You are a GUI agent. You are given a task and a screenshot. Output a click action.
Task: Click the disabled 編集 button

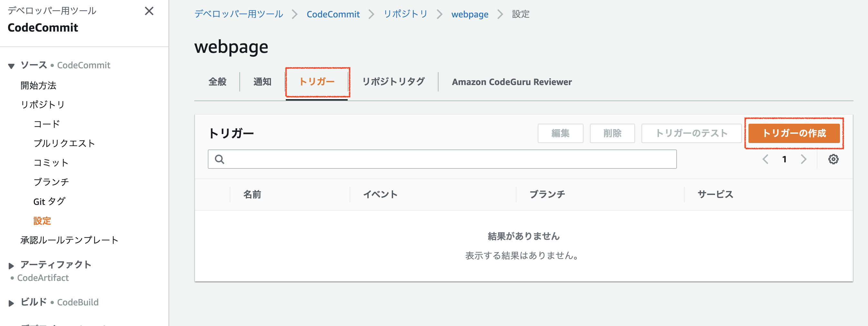[x=560, y=133]
